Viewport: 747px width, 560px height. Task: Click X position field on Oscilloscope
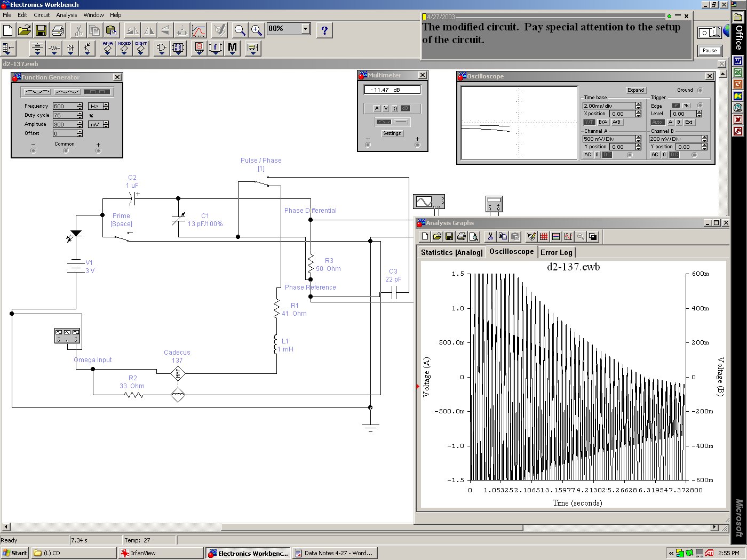(x=622, y=114)
